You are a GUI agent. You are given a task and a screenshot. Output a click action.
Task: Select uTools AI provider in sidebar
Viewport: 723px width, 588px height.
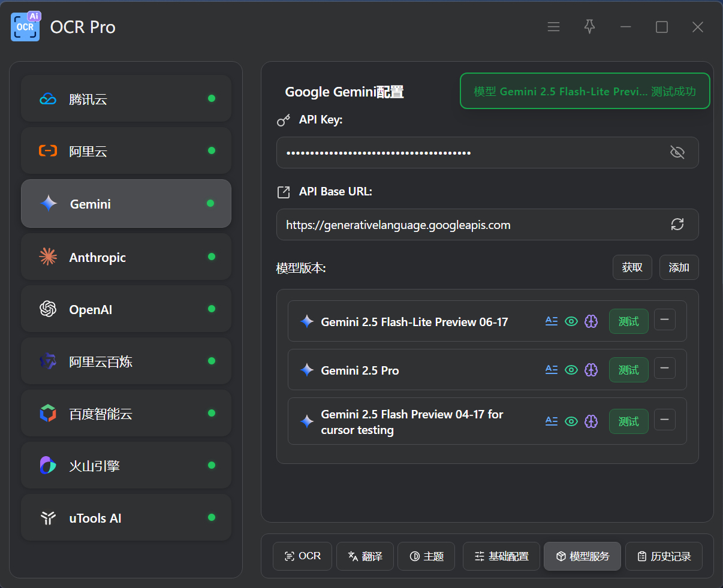click(126, 518)
